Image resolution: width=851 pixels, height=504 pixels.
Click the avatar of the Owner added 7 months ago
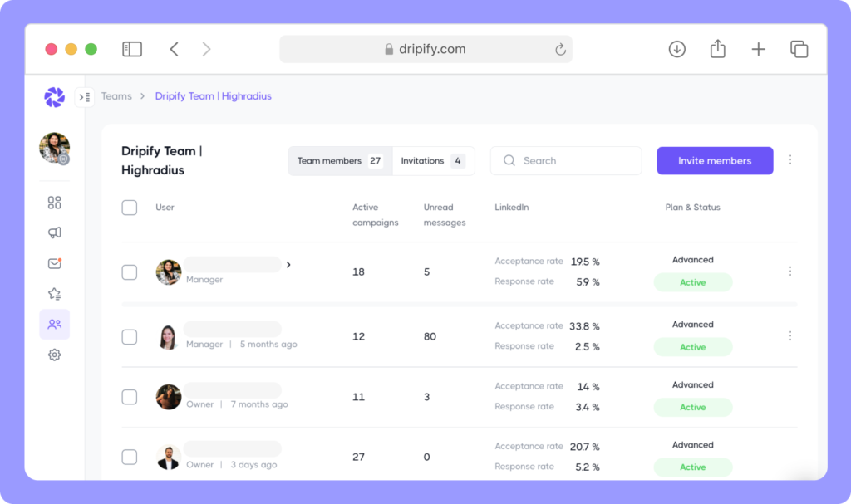[169, 397]
